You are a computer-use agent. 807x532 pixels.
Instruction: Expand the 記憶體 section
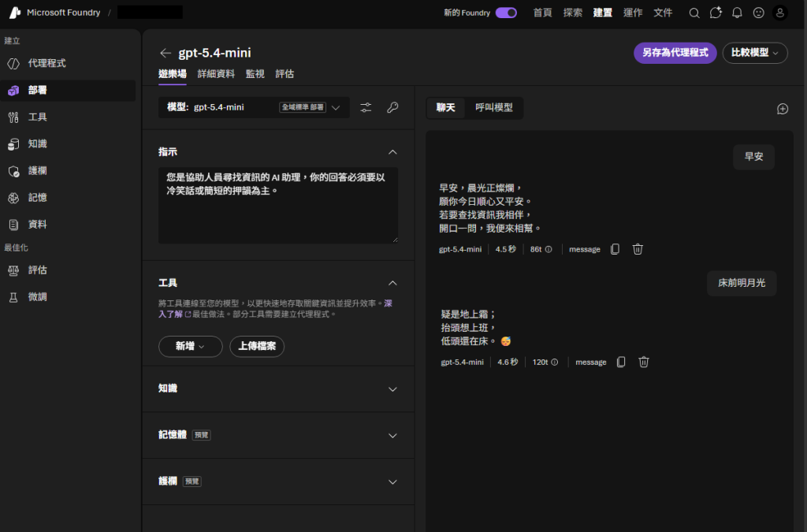[x=392, y=436]
